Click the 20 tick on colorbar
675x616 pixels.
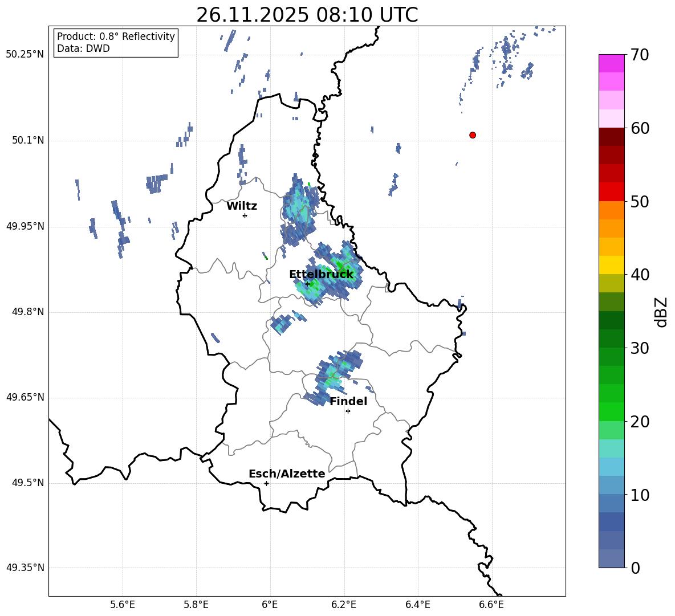click(x=640, y=422)
